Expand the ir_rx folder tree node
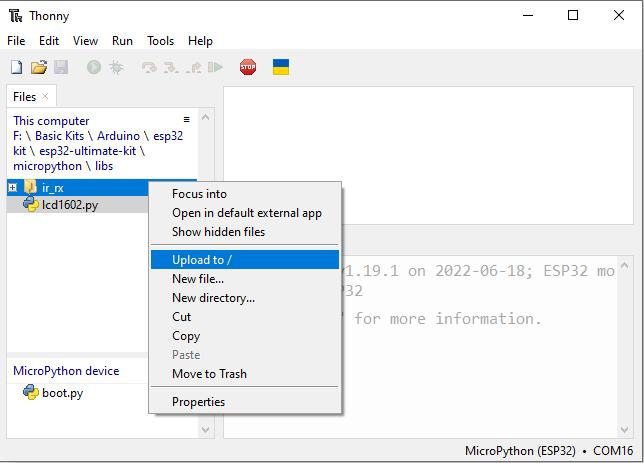This screenshot has height=463, width=644. pyautogui.click(x=13, y=188)
